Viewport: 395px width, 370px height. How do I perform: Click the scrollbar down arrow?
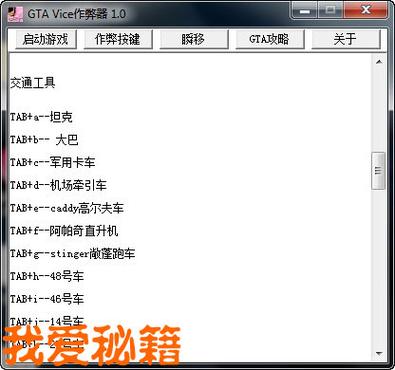pyautogui.click(x=379, y=354)
